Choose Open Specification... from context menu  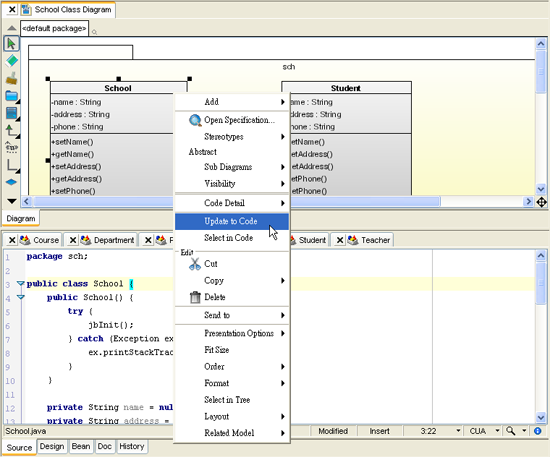pyautogui.click(x=232, y=120)
